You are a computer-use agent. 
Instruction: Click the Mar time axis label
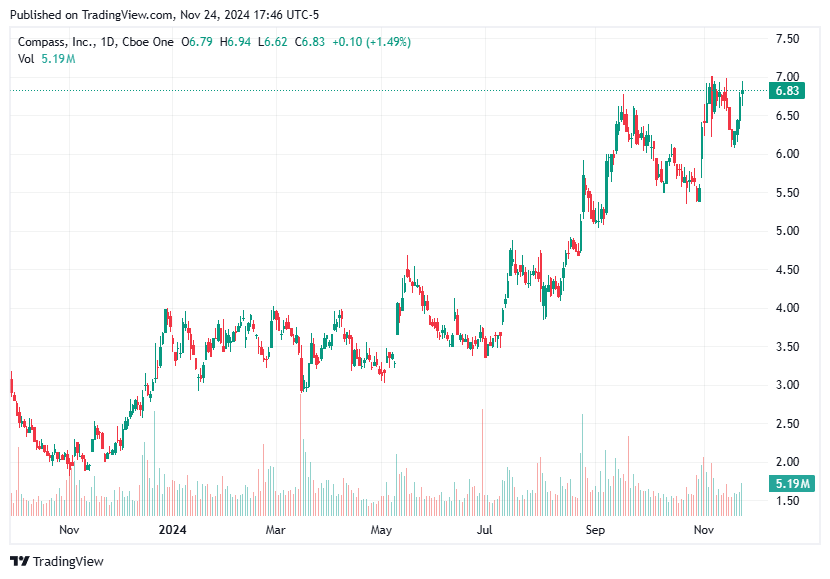(275, 530)
